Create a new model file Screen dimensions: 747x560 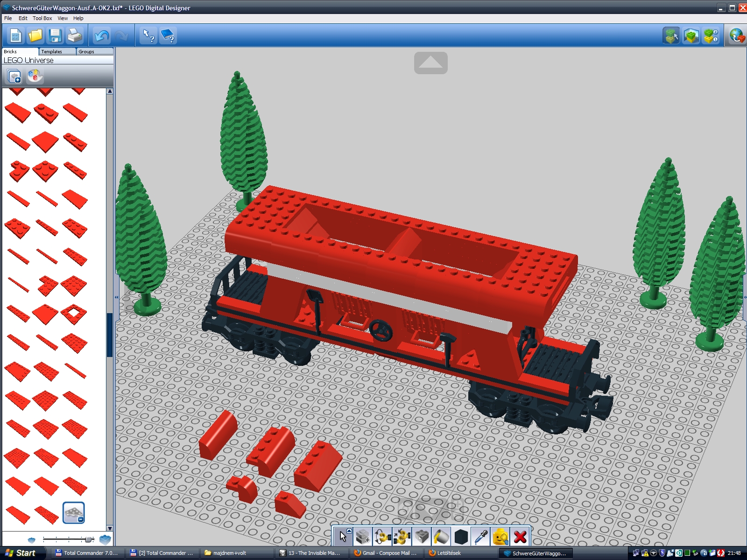point(15,35)
